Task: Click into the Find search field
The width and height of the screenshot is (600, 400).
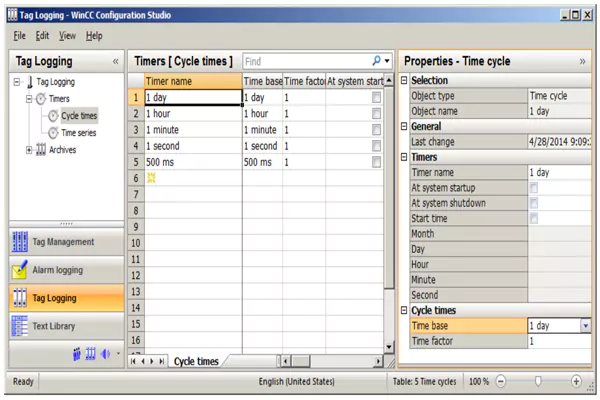Action: click(307, 61)
